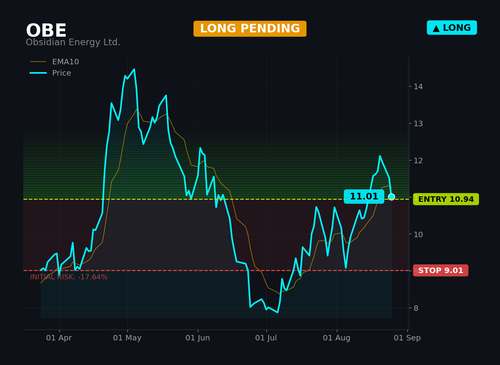Click the LONG PENDING status badge

point(250,29)
